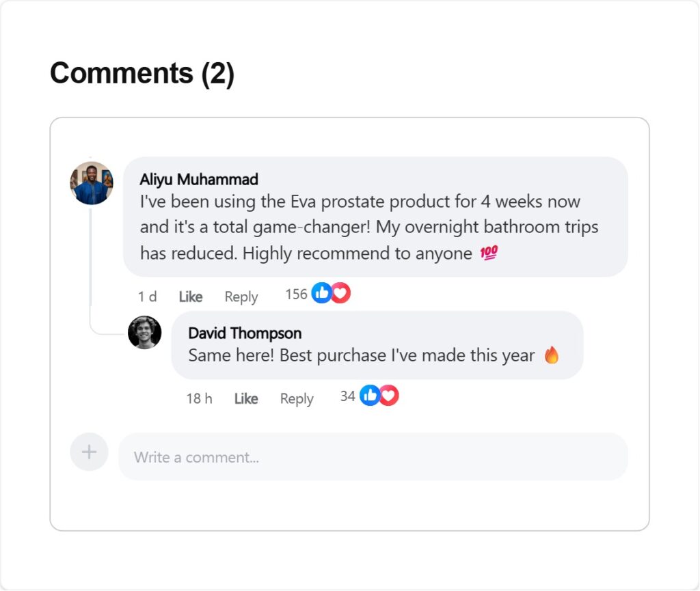
Task: Reply to David Thompson's comment
Action: (297, 398)
